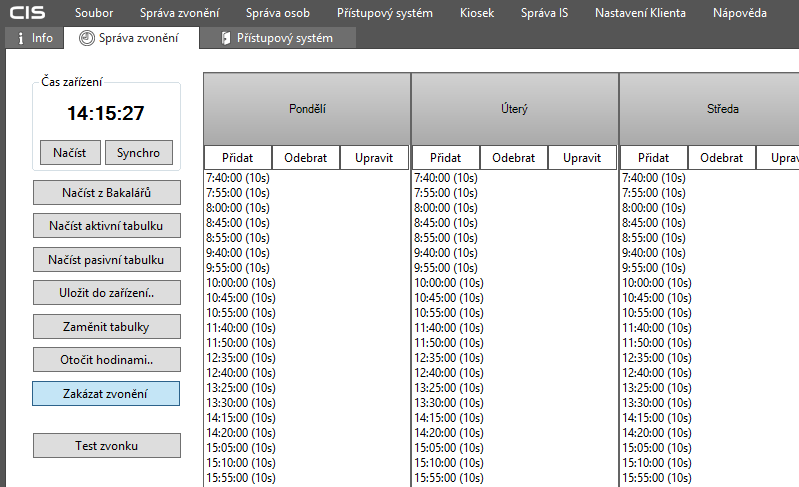Click Upravit under Pondělí column
This screenshot has height=487, width=799.
[x=374, y=158]
